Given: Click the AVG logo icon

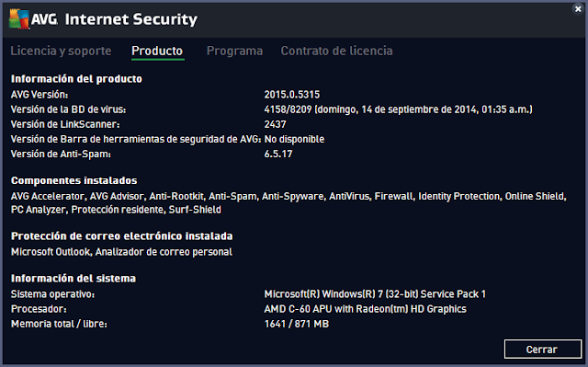Looking at the screenshot, I should [18, 19].
